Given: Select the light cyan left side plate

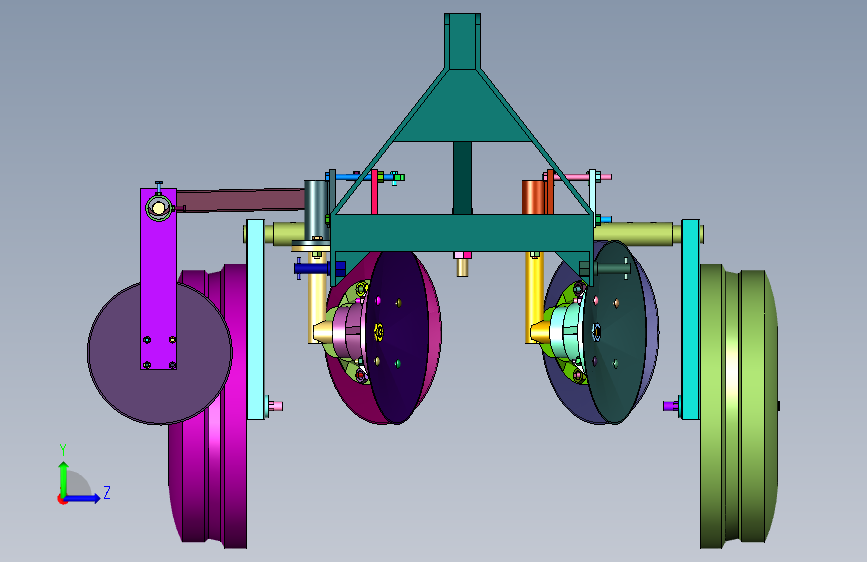Looking at the screenshot, I should [x=255, y=319].
